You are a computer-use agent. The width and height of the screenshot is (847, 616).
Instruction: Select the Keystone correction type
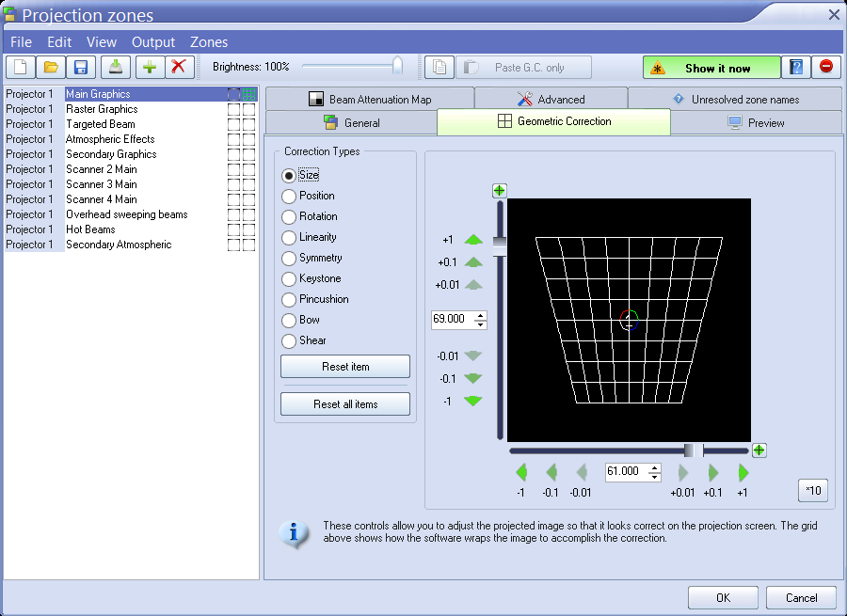tap(290, 278)
